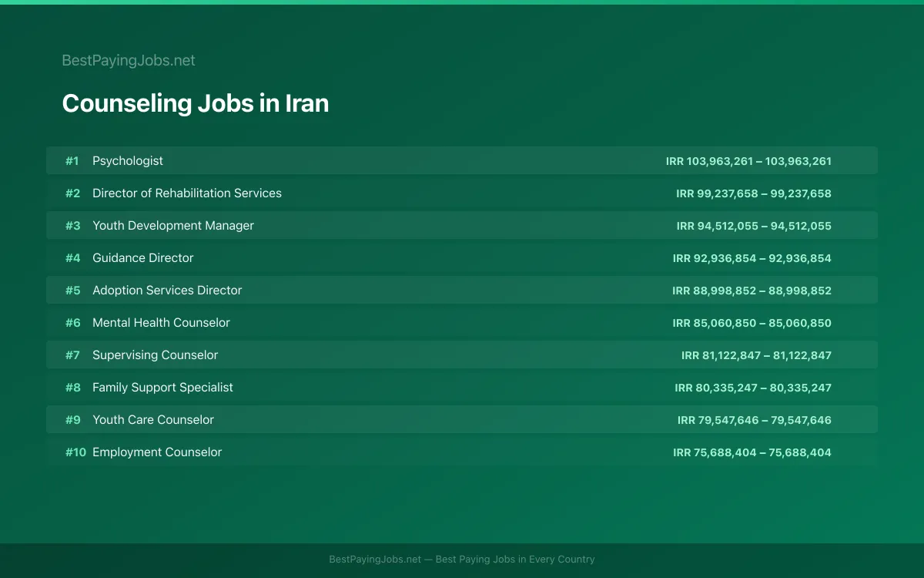Select salary IRR 85,060,850 – 85,060,850

click(x=752, y=323)
